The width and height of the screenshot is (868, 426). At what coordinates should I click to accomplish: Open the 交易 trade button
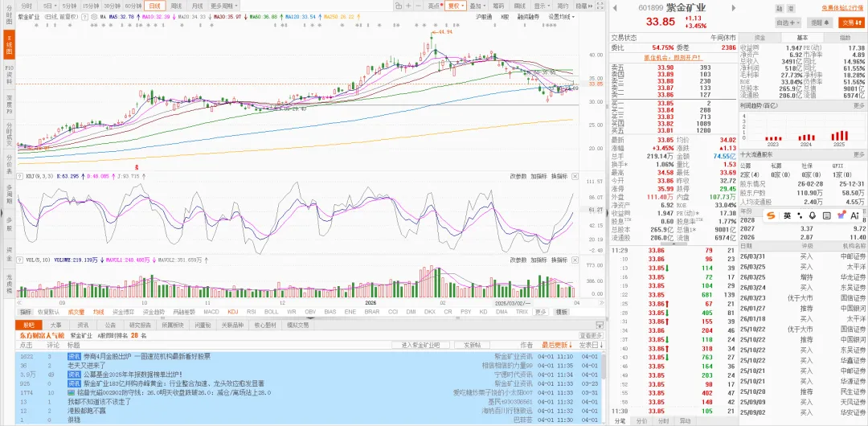(x=851, y=23)
